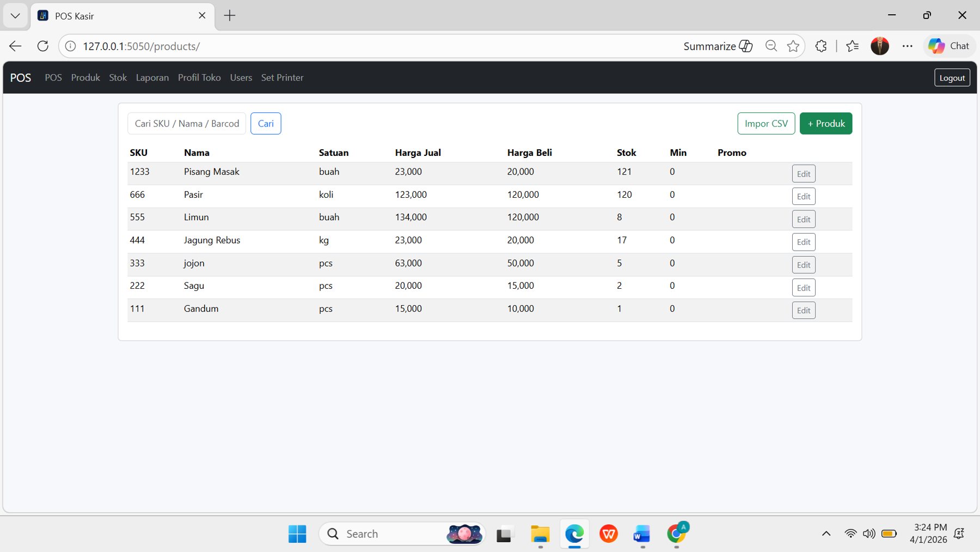Click the browser profile avatar picture
The image size is (980, 552).
click(880, 46)
